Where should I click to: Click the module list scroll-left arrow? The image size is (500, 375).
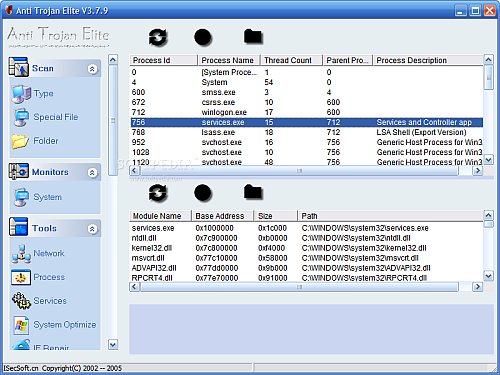[134, 287]
